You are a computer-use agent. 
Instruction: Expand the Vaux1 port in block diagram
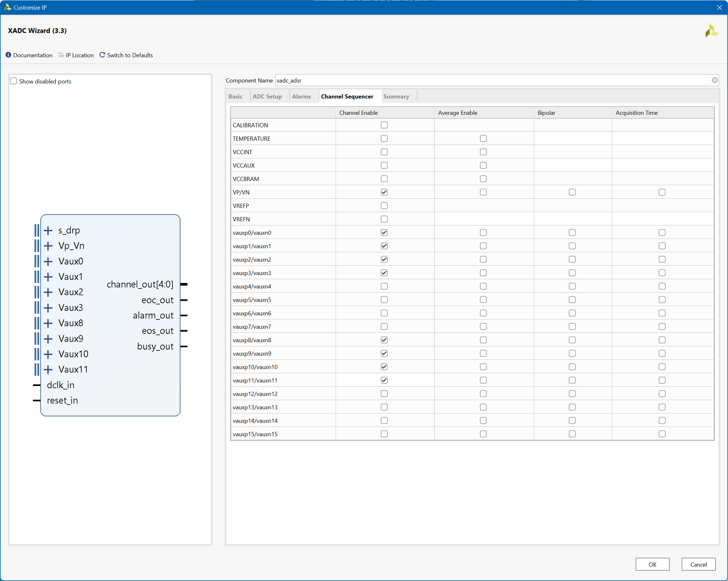coord(48,277)
